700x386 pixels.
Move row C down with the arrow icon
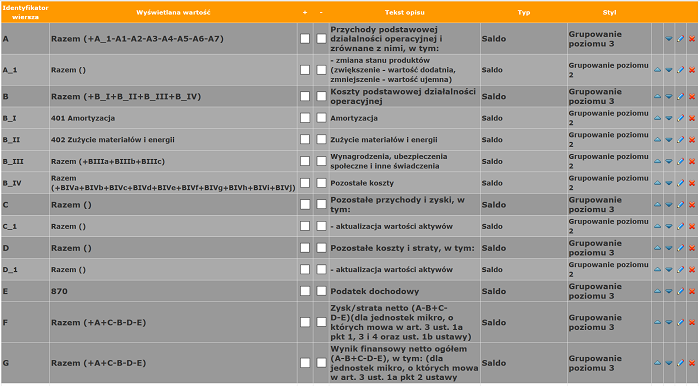pyautogui.click(x=669, y=205)
